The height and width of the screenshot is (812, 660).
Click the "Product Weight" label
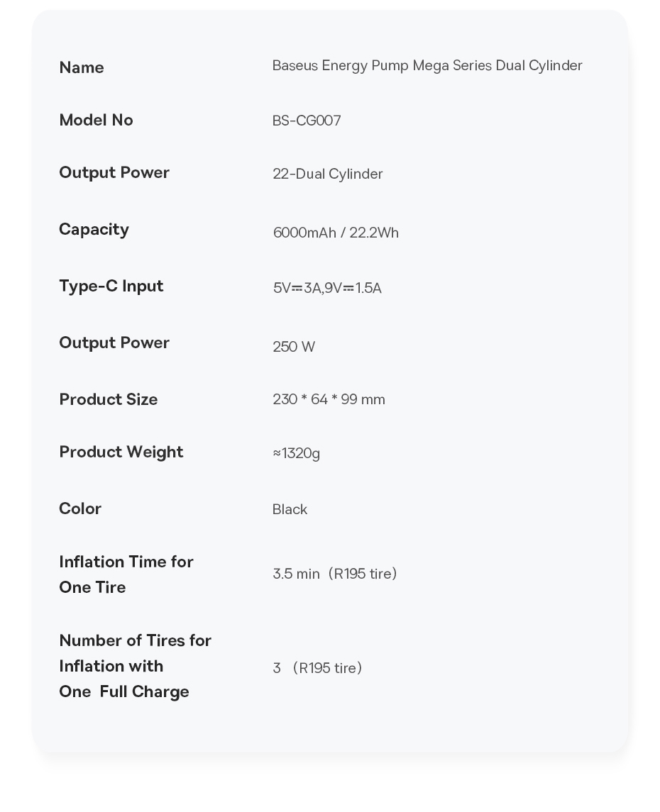pos(121,452)
